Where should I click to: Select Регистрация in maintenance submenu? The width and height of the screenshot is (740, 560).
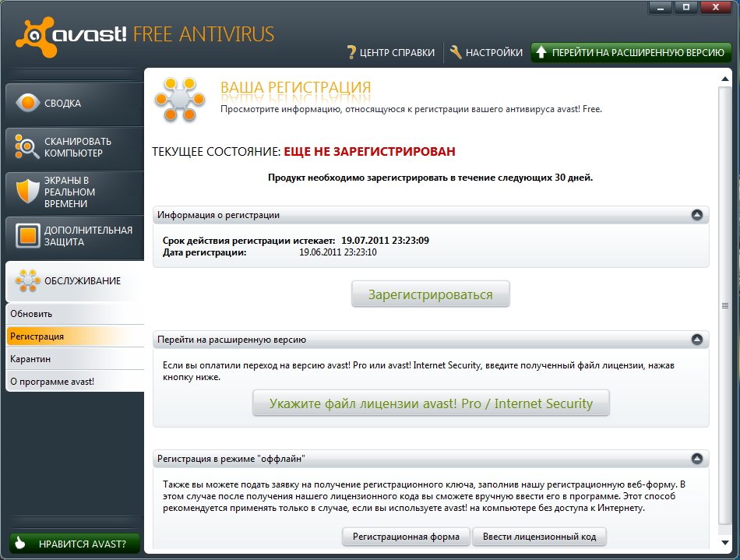tap(75, 336)
